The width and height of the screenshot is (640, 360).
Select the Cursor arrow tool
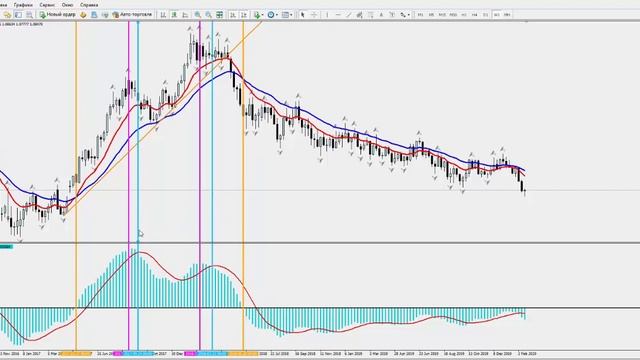coord(303,15)
